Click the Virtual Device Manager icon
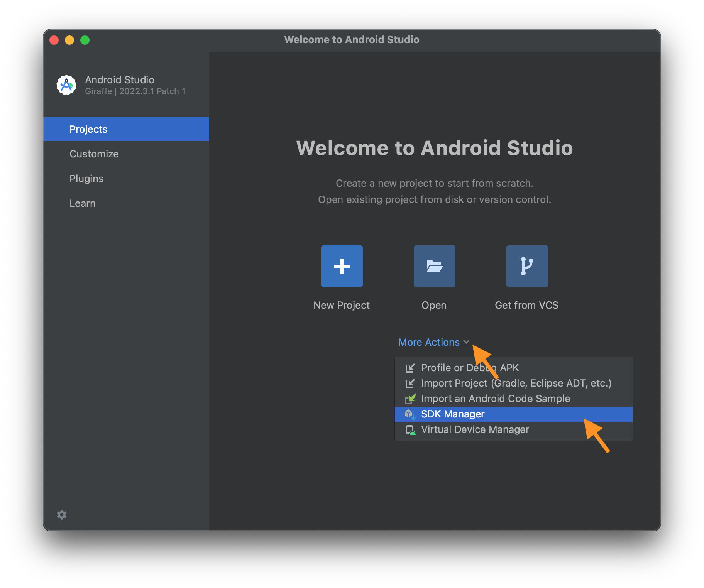This screenshot has width=704, height=588. click(x=410, y=430)
